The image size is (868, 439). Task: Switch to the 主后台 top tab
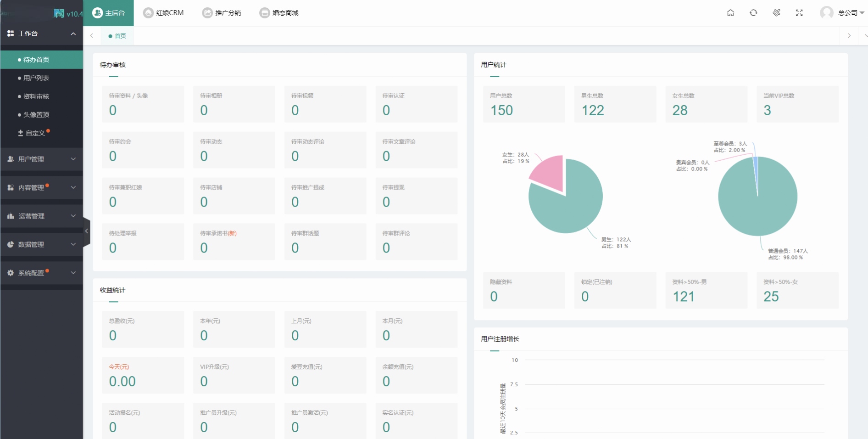109,13
